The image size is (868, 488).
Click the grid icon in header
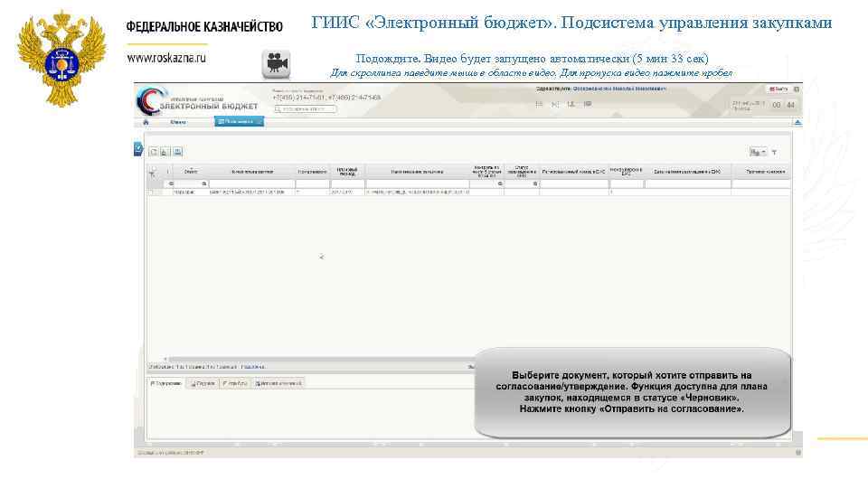click(x=539, y=104)
